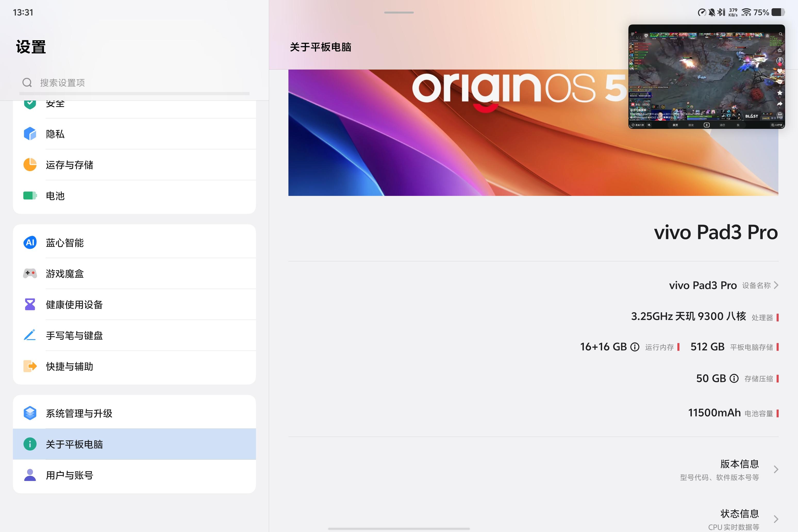The width and height of the screenshot is (798, 532).
Task: Expand the device name chevron
Action: point(776,285)
